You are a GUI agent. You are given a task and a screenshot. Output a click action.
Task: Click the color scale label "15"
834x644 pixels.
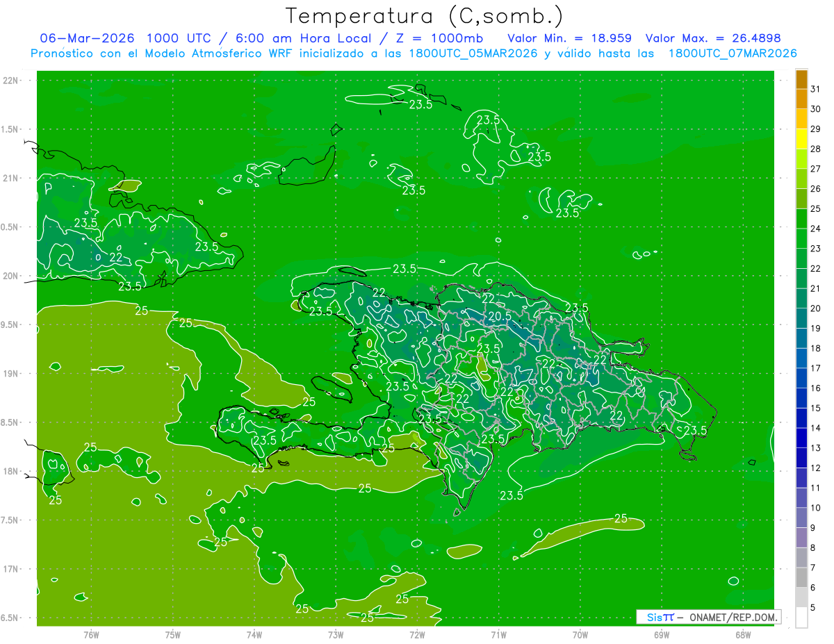tap(816, 408)
